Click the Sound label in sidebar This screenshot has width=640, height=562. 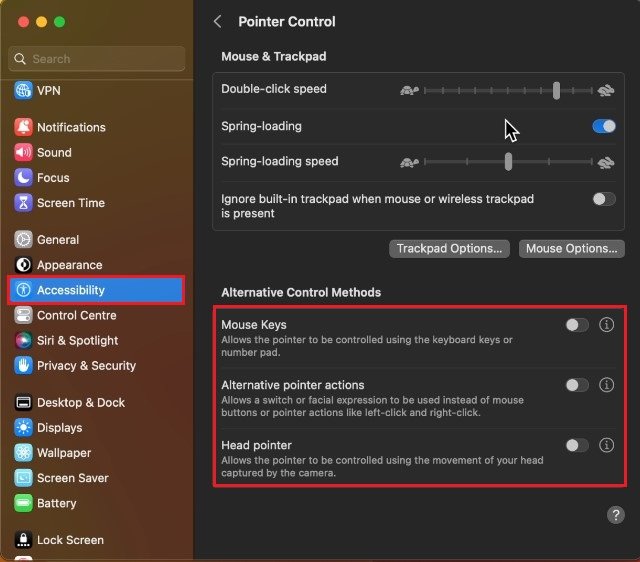[54, 153]
